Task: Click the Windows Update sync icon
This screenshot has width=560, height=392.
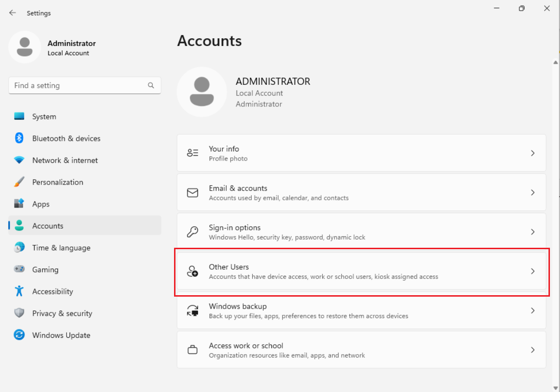Action: (19, 335)
